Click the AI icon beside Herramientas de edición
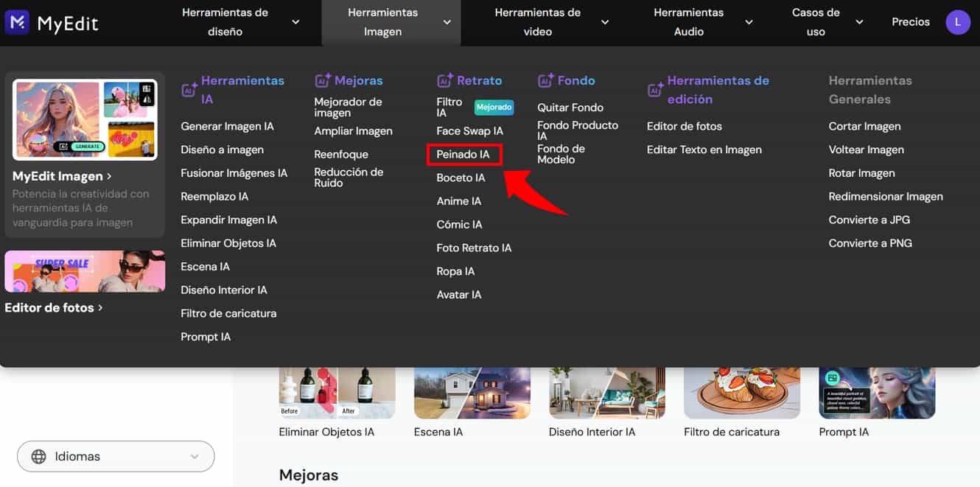 (655, 90)
